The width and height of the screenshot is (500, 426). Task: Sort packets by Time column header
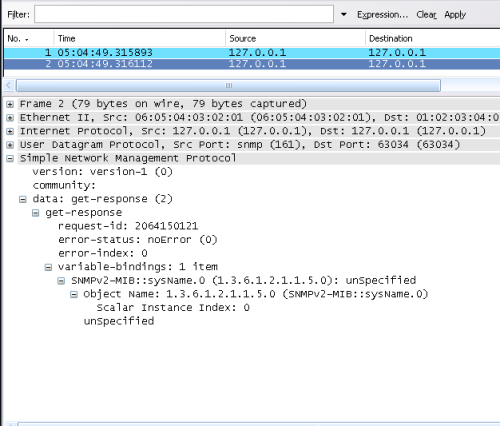pos(139,39)
